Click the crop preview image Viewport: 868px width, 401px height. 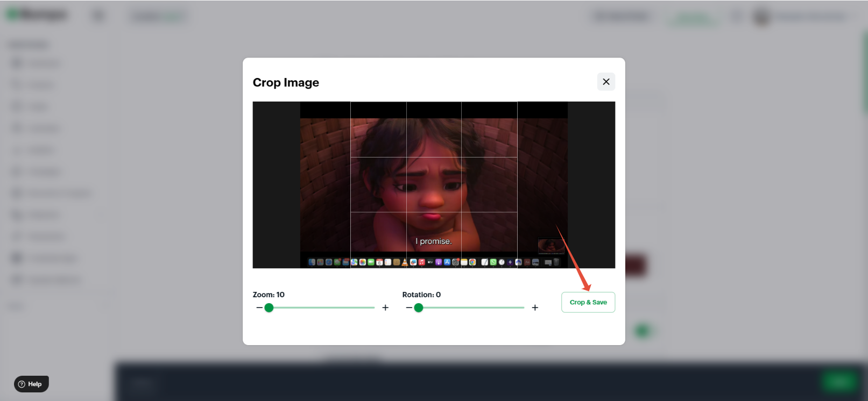[434, 185]
